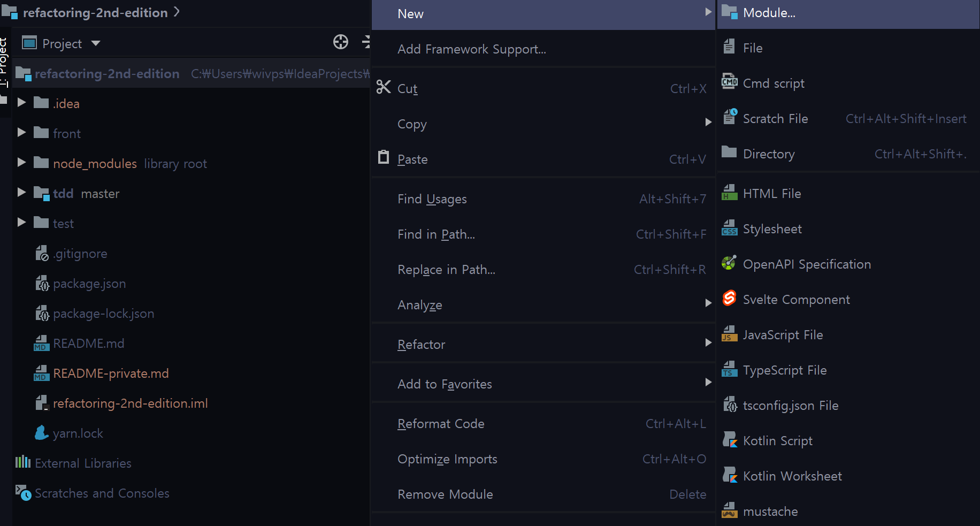980x526 pixels.
Task: Select package-lock.json file
Action: pos(104,314)
